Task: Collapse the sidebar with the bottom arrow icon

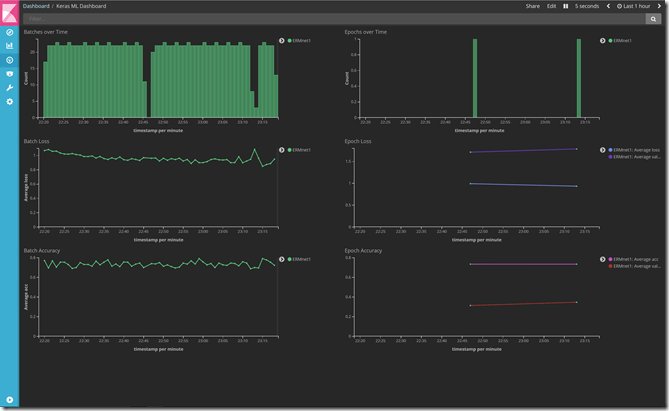Action: [9, 400]
